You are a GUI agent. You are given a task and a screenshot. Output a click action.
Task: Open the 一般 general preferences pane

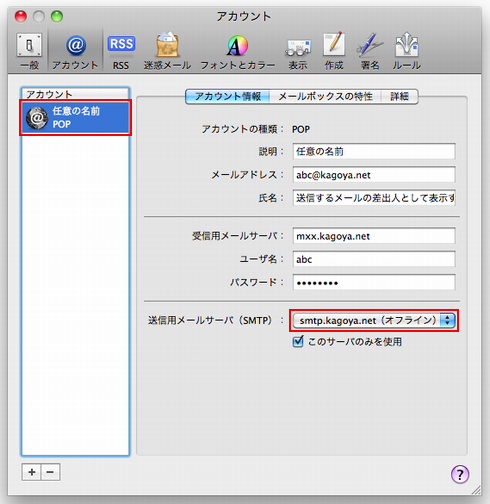coord(29,51)
